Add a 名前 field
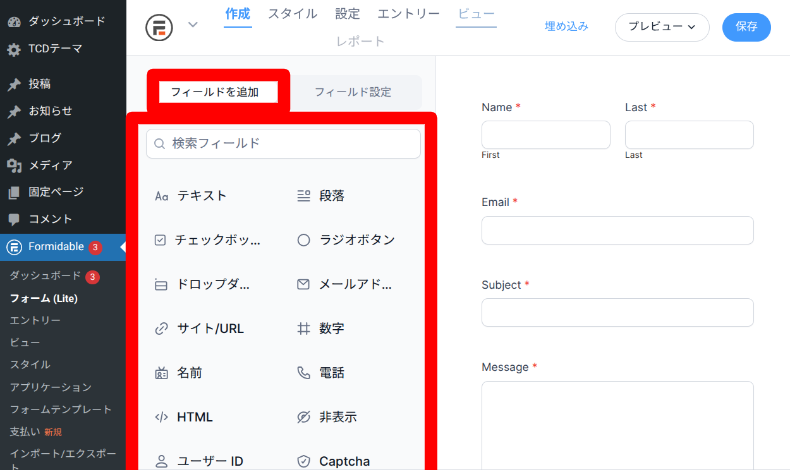Image resolution: width=790 pixels, height=470 pixels. coord(178,373)
